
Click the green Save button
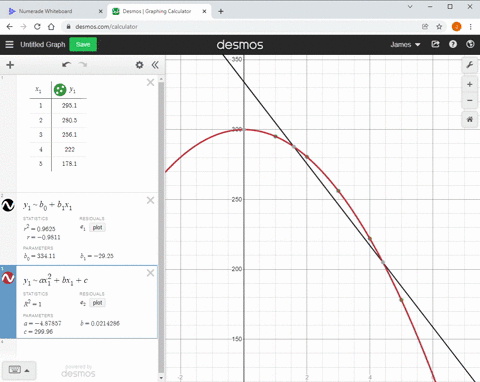83,44
